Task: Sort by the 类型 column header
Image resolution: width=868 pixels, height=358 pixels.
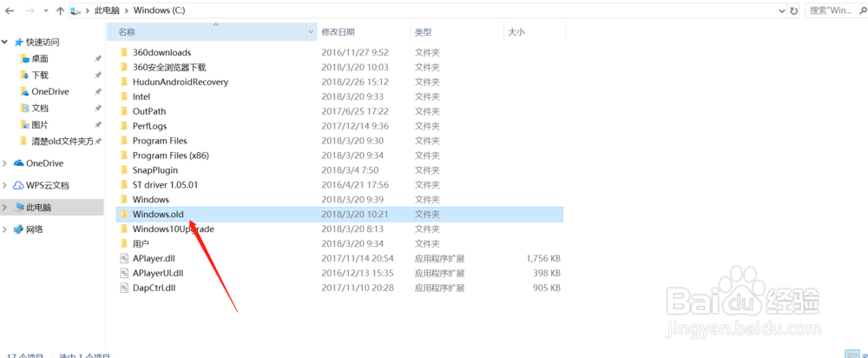Action: pyautogui.click(x=457, y=32)
